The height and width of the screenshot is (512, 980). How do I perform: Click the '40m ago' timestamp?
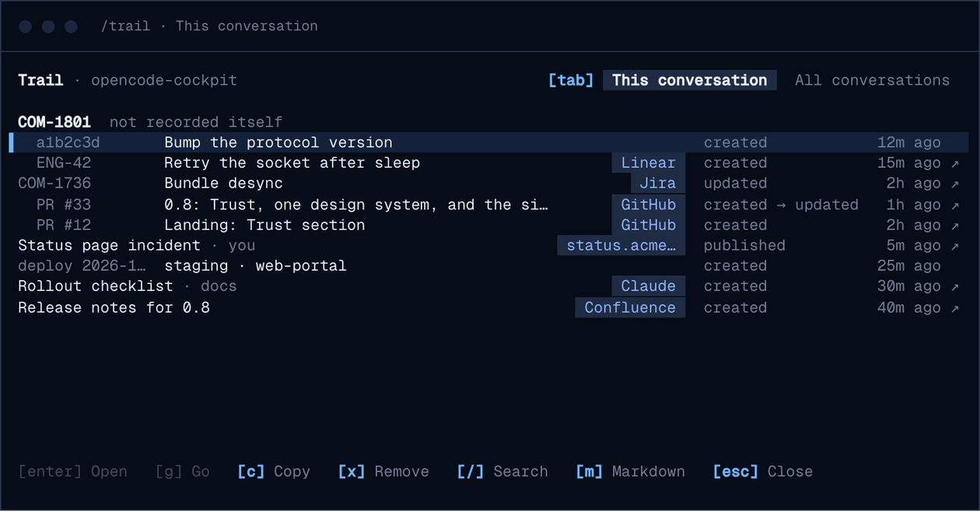[909, 308]
